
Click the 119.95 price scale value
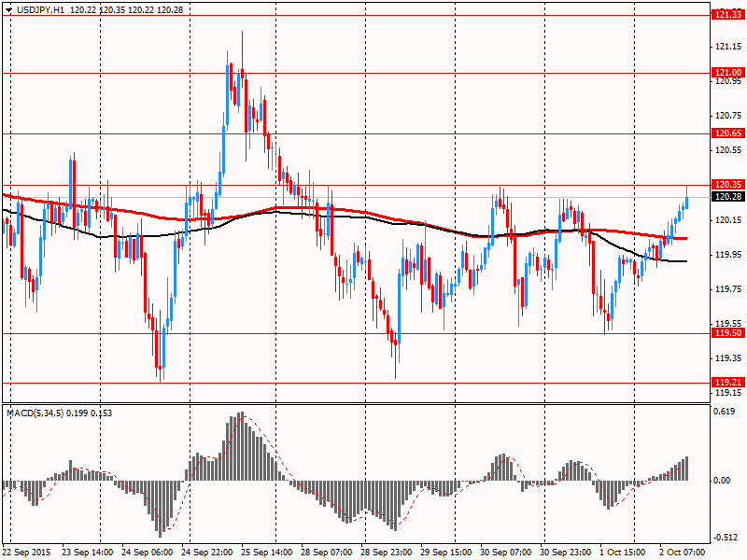click(728, 255)
